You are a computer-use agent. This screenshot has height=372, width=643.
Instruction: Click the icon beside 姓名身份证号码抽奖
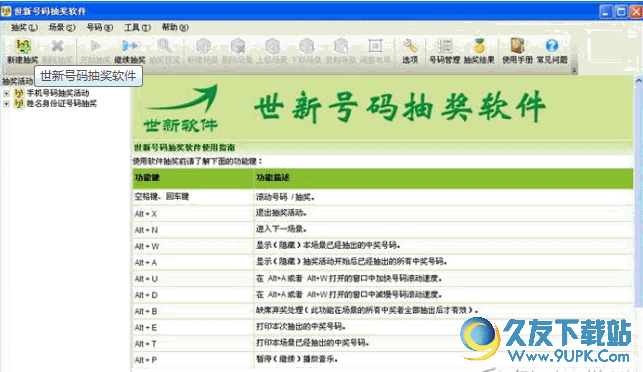click(19, 104)
